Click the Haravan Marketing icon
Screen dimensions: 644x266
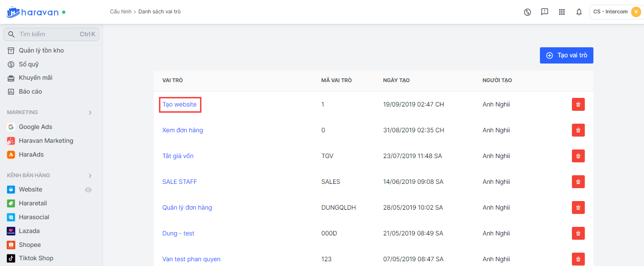pyautogui.click(x=11, y=141)
